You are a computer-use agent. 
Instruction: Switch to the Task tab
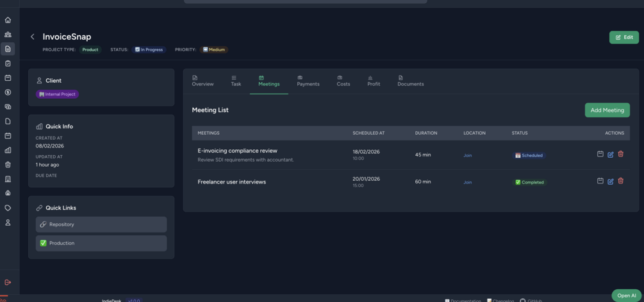(x=236, y=81)
